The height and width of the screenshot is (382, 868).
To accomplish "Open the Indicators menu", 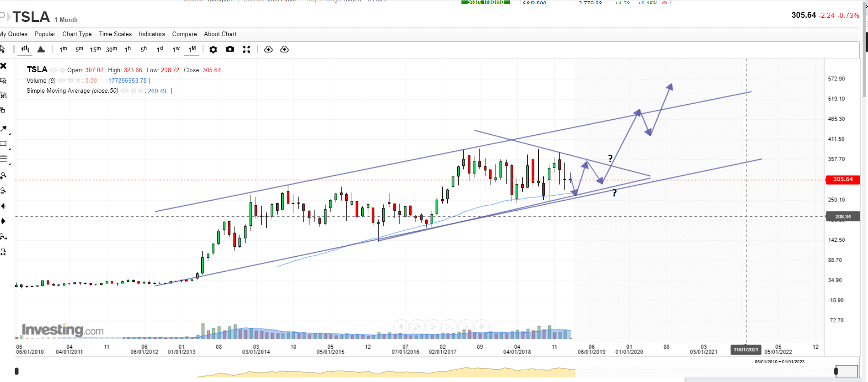I will click(x=152, y=34).
